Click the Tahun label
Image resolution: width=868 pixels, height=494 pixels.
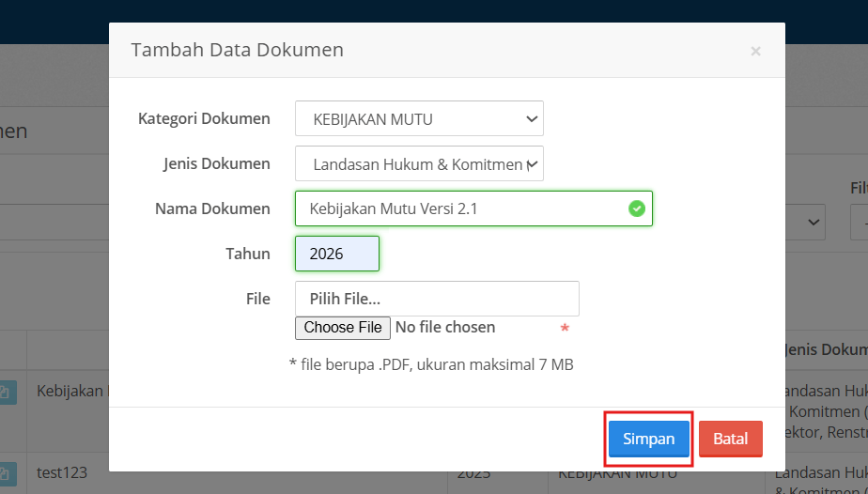pos(247,254)
